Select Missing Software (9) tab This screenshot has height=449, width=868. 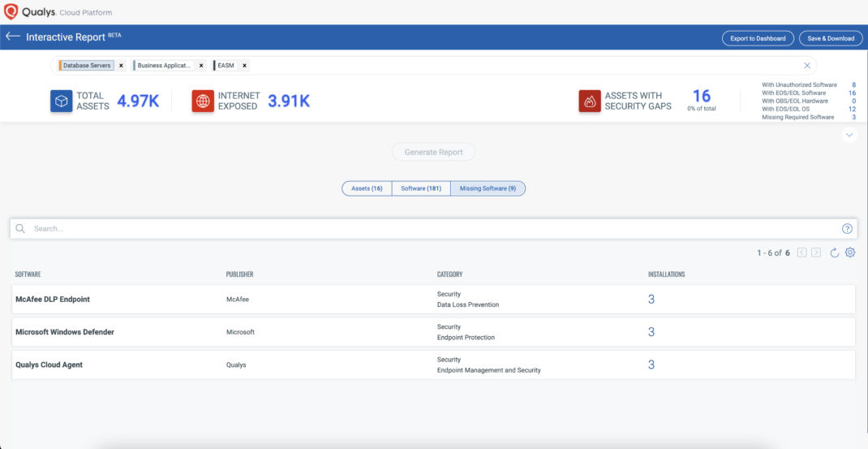coord(488,188)
